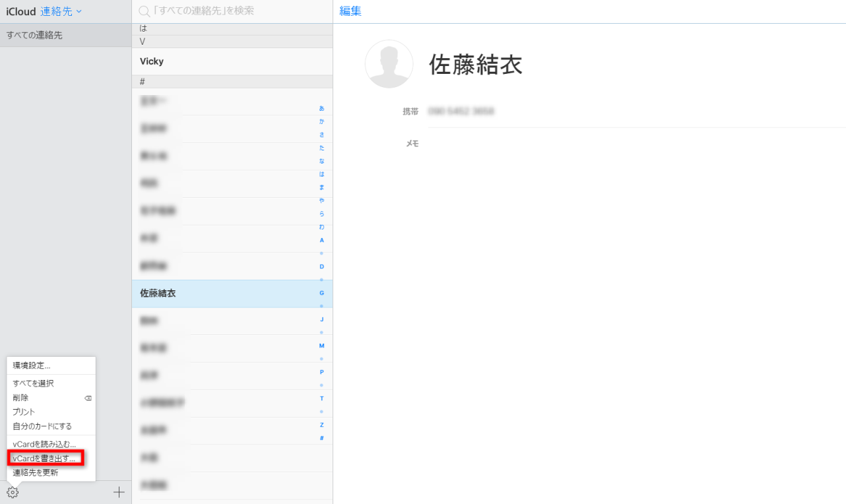Jump to か in the index bar
This screenshot has height=504, width=846.
point(321,121)
